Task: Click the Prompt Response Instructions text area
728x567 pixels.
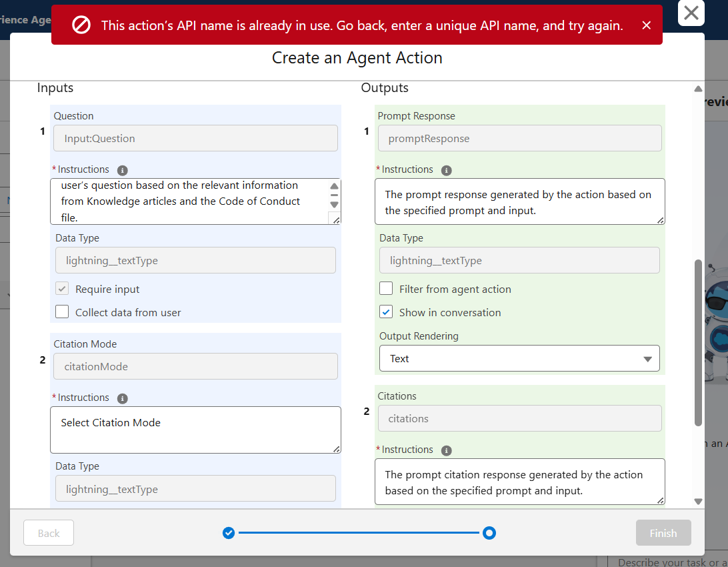Action: (x=519, y=201)
